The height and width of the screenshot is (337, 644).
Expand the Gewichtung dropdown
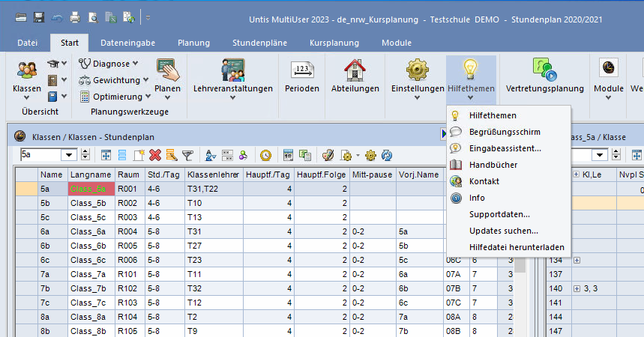coord(145,80)
